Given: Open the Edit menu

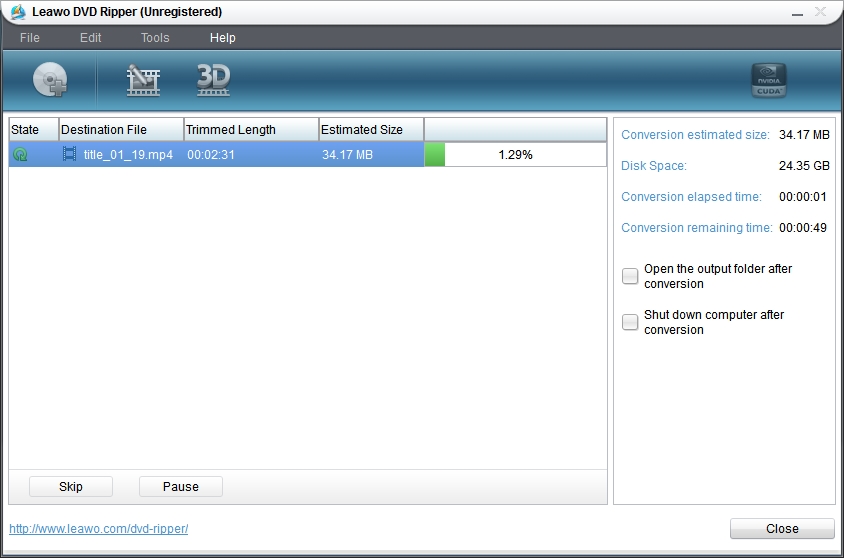Looking at the screenshot, I should coord(91,38).
